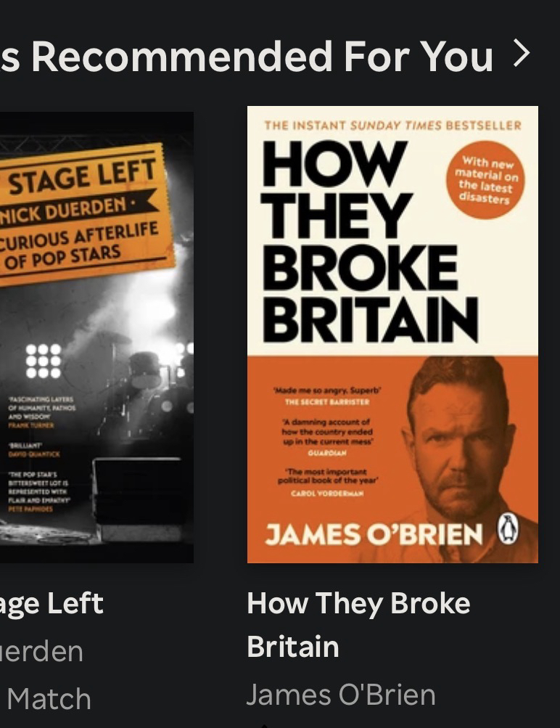Select the How They Broke Britain title text
The image size is (560, 728).
coord(358,624)
